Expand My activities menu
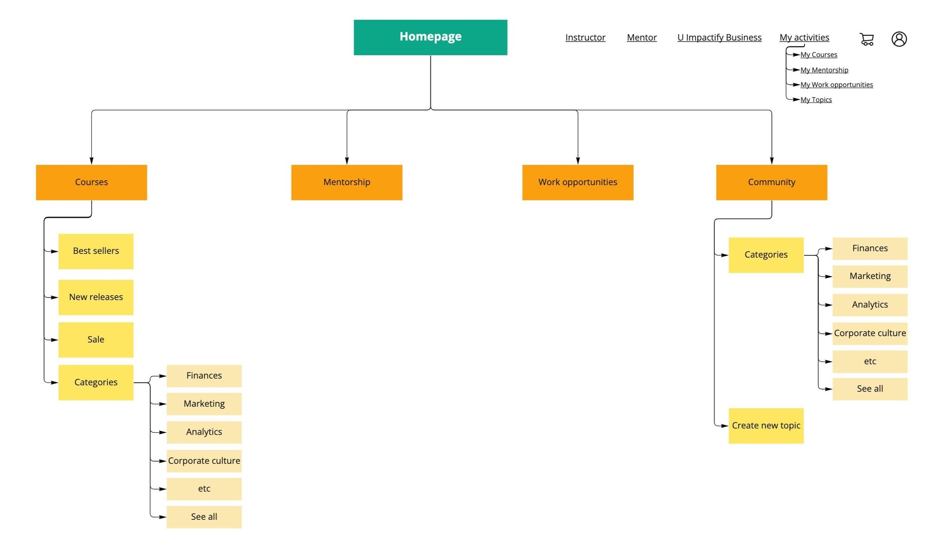Screen dimensions: 944x560 (804, 38)
